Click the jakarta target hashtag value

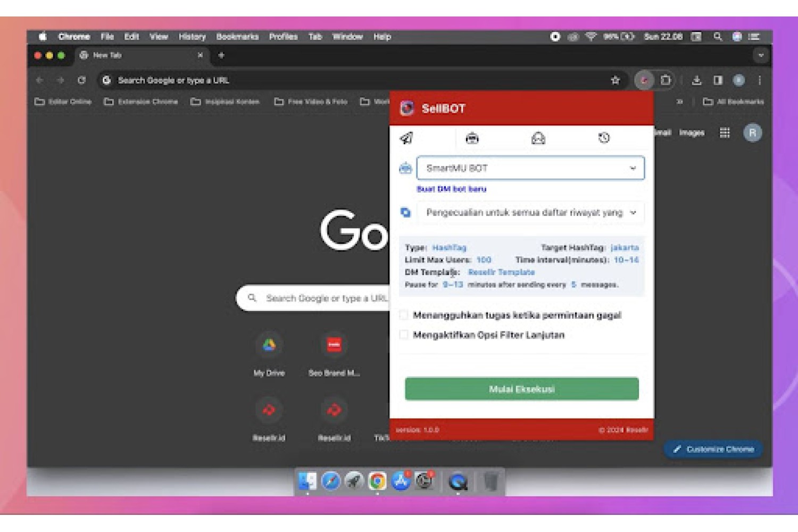tap(625, 247)
